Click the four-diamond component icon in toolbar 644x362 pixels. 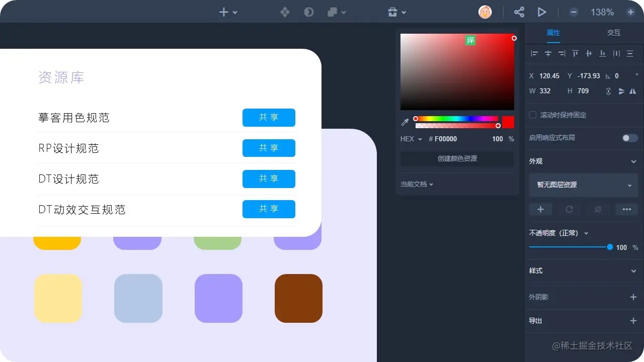[285, 12]
